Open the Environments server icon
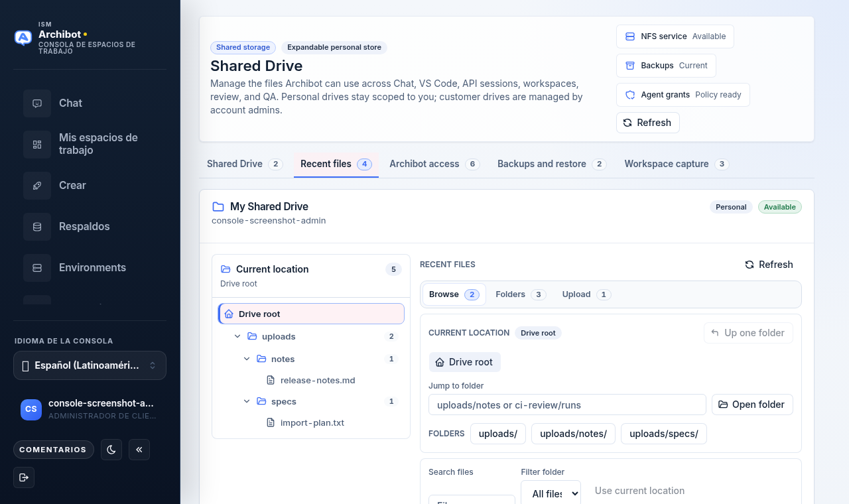The image size is (849, 504). click(x=37, y=268)
